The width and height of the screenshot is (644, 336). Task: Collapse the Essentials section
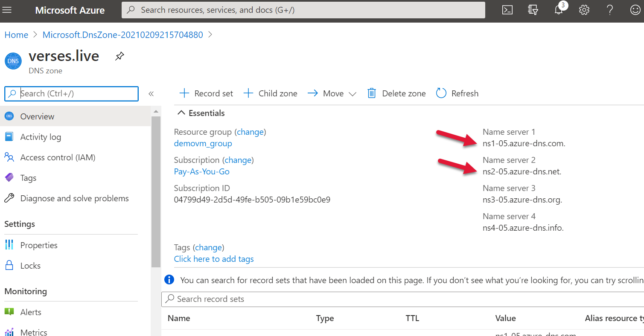click(181, 113)
